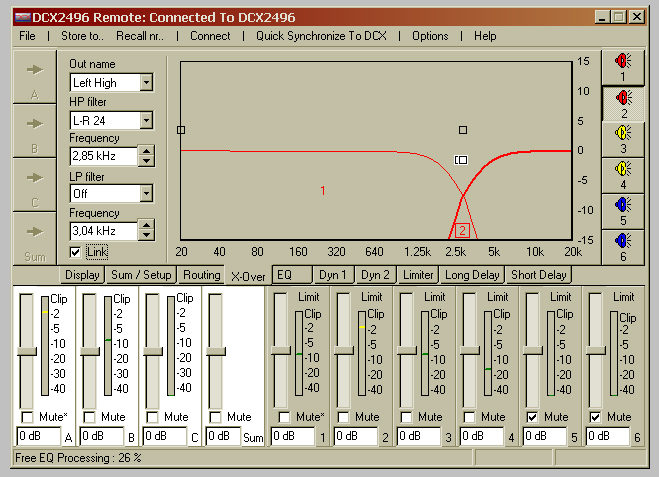Click the DCX2496 title bar app icon
The width and height of the screenshot is (659, 477).
(x=23, y=17)
